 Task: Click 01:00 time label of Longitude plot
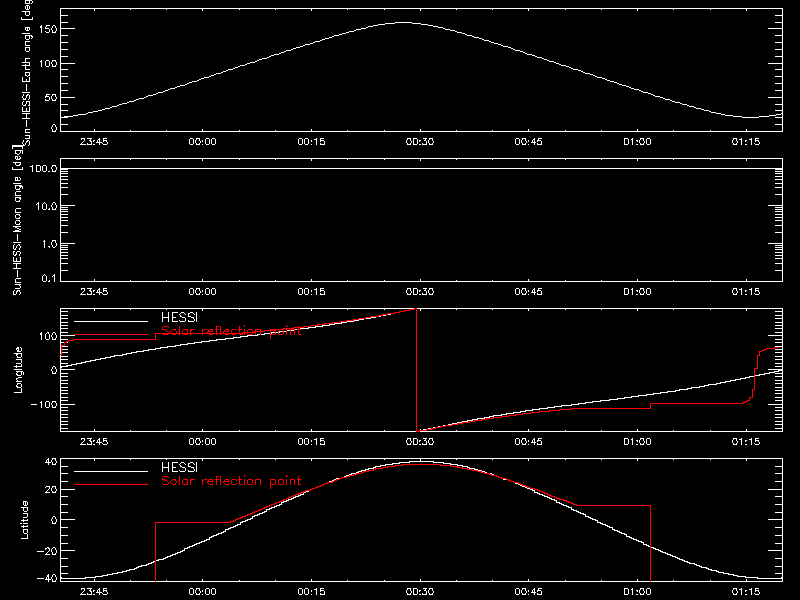[x=637, y=442]
